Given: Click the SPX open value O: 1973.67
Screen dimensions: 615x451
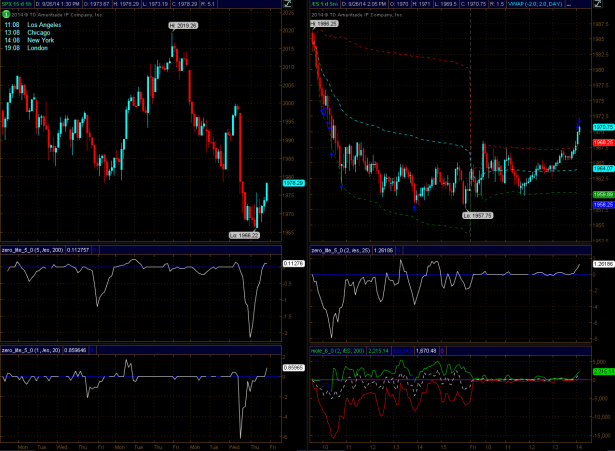Looking at the screenshot, I should 97,4.
